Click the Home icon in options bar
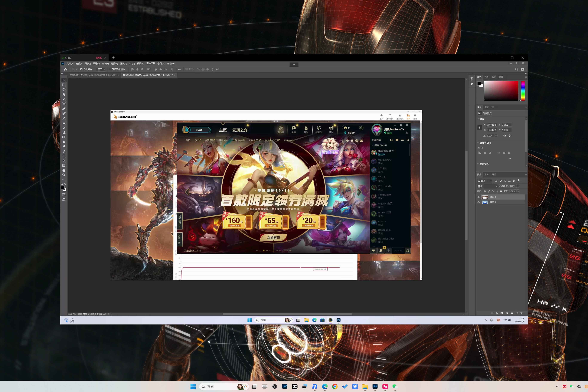The height and width of the screenshot is (392, 588). coord(65,69)
